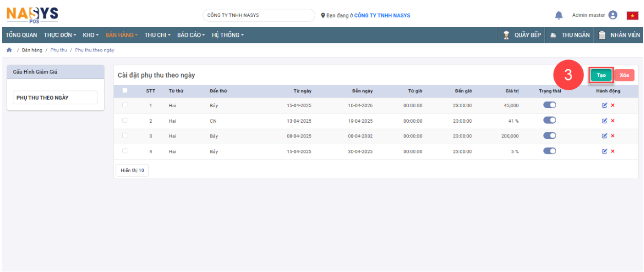The image size is (644, 272).
Task: Click edit icon for row 3
Action: (604, 136)
